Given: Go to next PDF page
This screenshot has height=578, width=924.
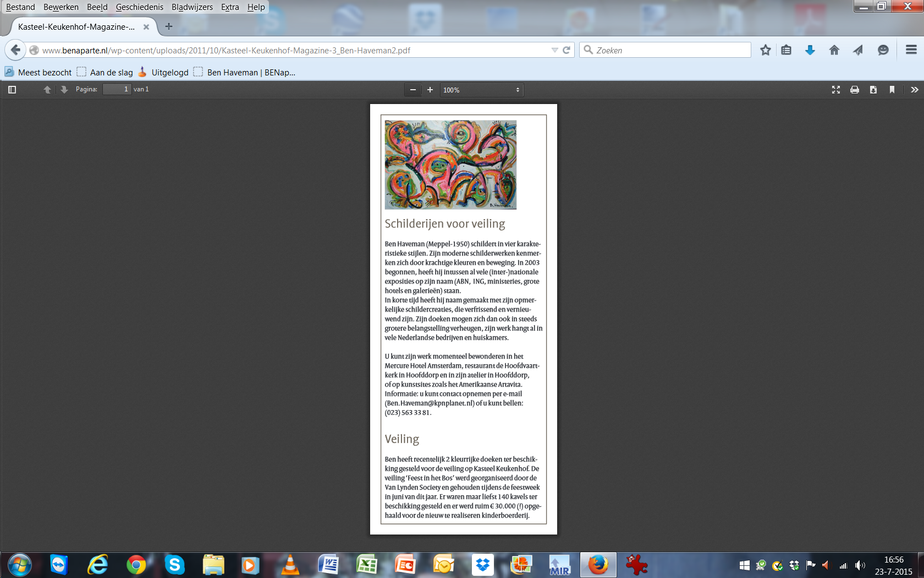Looking at the screenshot, I should pyautogui.click(x=64, y=90).
